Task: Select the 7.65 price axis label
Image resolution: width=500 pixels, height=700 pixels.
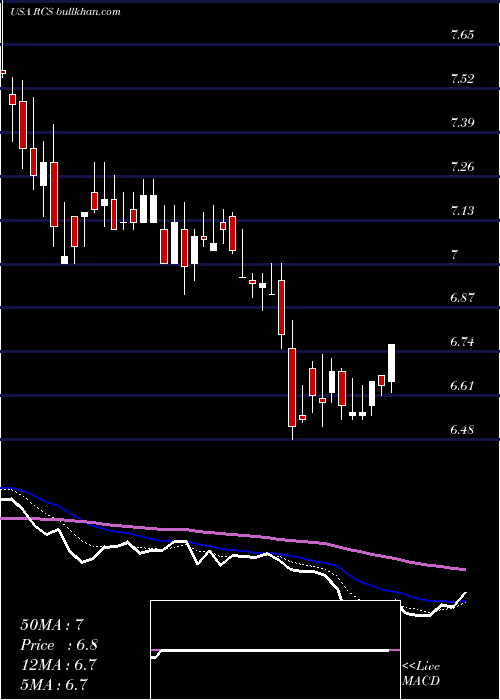Action: click(x=462, y=35)
